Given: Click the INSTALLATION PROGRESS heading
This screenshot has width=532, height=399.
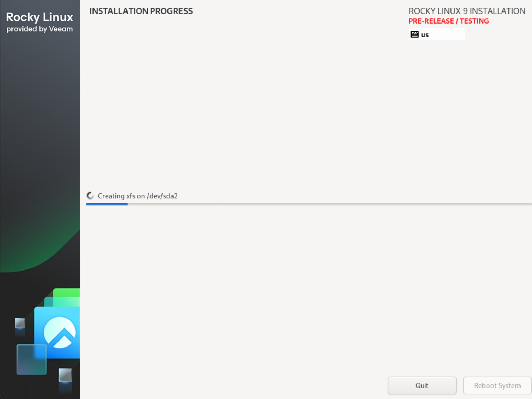Looking at the screenshot, I should point(141,11).
